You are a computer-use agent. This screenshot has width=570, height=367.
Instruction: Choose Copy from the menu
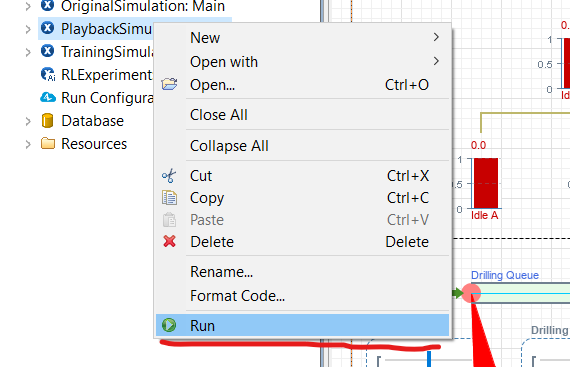point(302,198)
